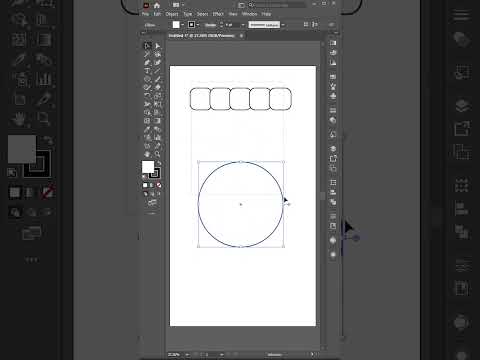Activate the large white Fill box in toolbar
Viewport: 480px width, 360px height.
pos(148,167)
